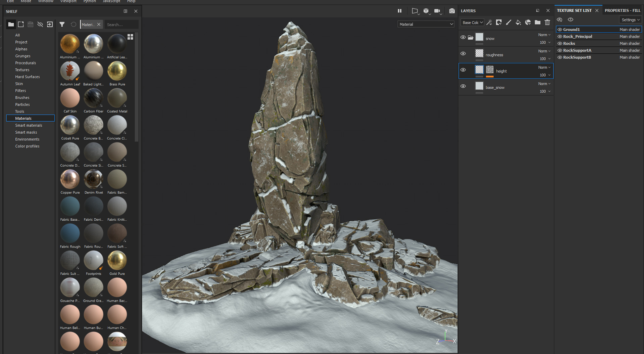Add a folder group in Layers panel
Image resolution: width=644 pixels, height=354 pixels.
[x=538, y=23]
